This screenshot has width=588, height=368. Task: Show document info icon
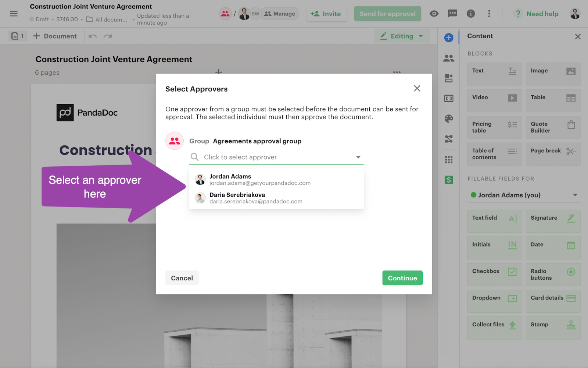pos(471,14)
